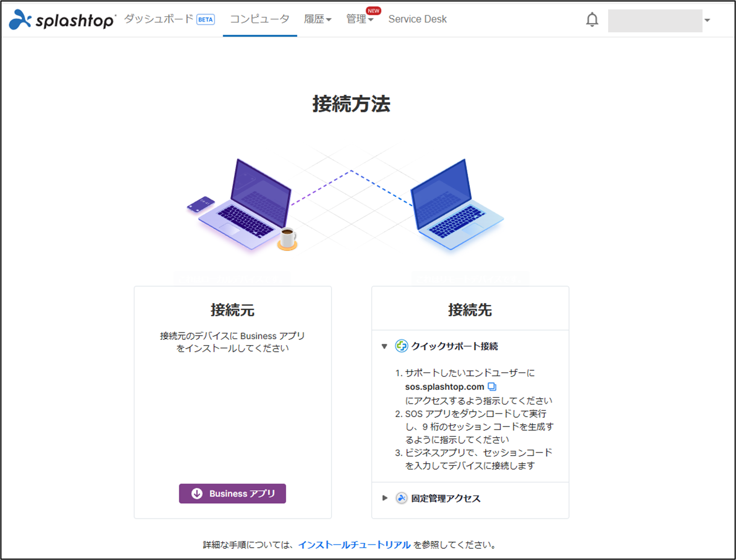Click the red NEW badge over 管理
Viewport: 736px width, 560px height.
point(373,11)
